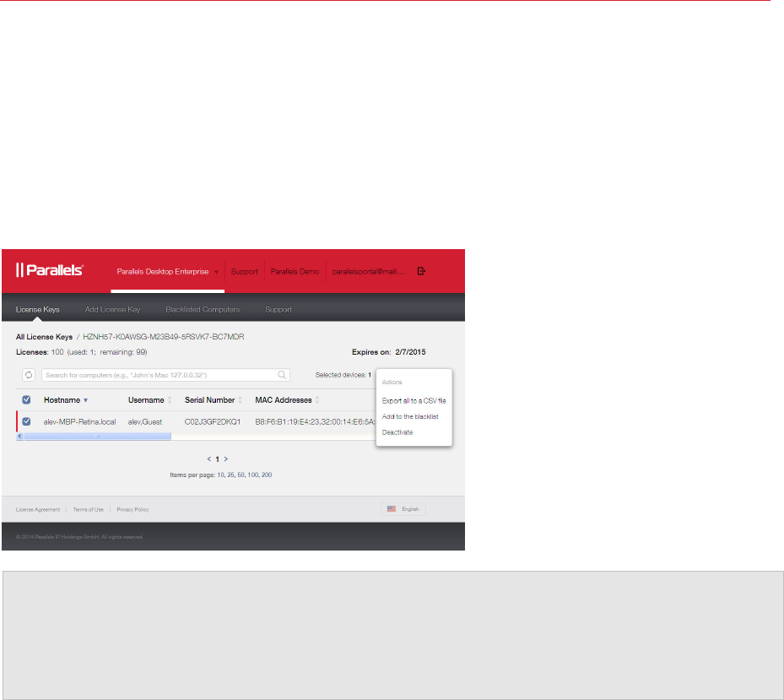784x700 pixels.
Task: Select page number 1
Action: [x=218, y=459]
